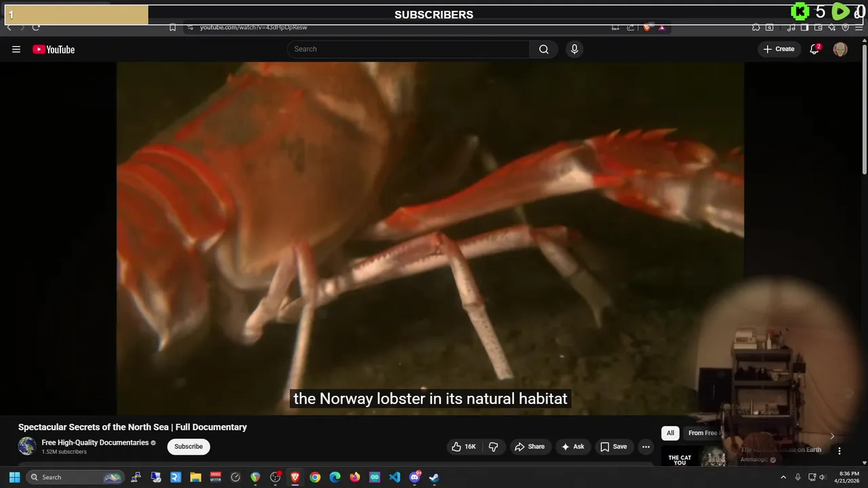
Task: Show hidden system tray icons chevron
Action: pos(783,477)
